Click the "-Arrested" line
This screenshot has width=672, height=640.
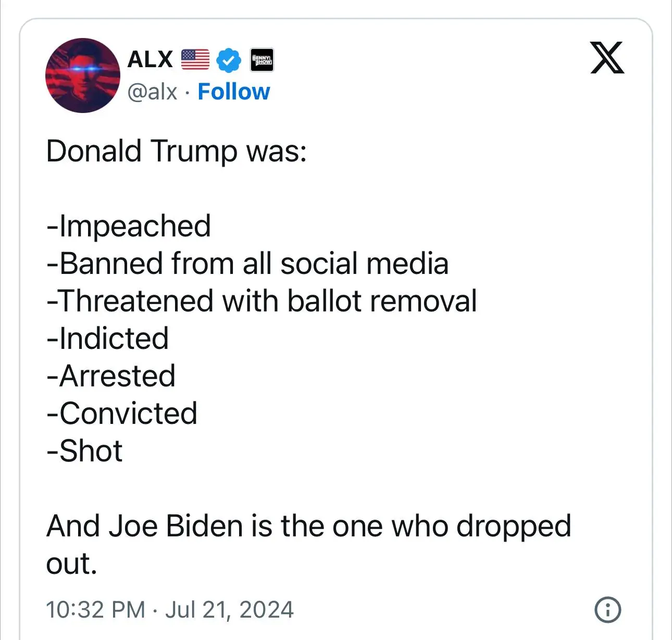111,376
